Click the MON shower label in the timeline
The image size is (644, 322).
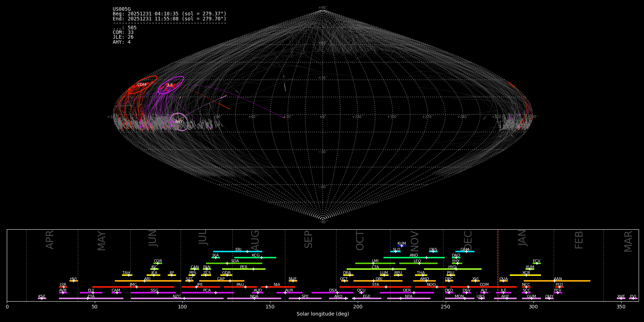tap(459, 297)
